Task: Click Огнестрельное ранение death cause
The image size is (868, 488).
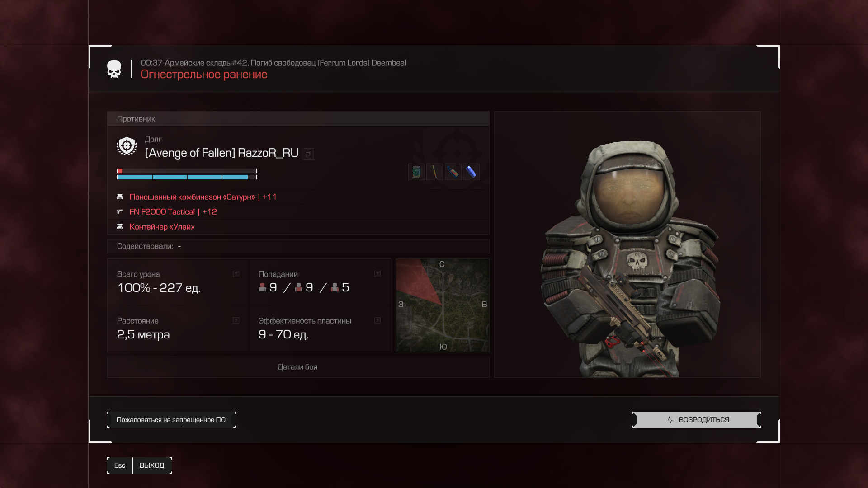Action: [x=204, y=75]
